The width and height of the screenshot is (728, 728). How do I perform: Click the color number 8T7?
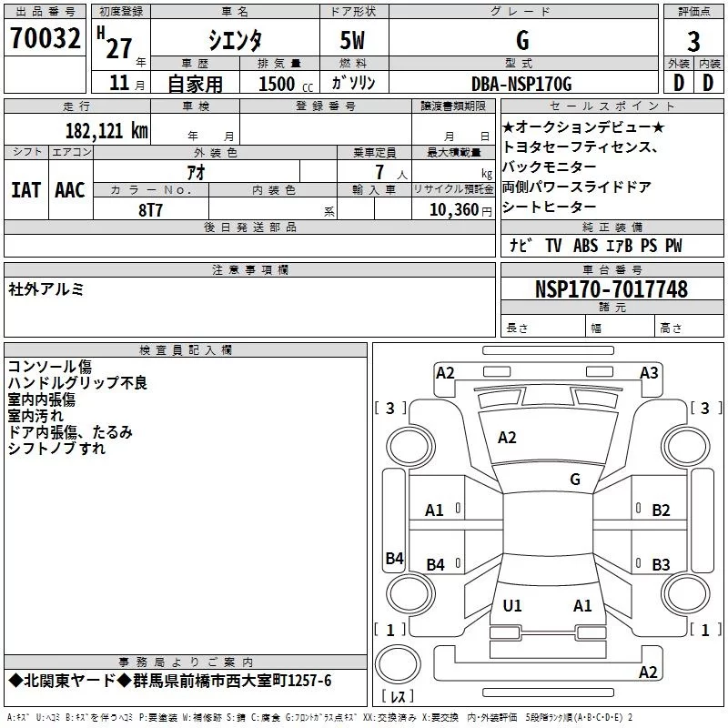pyautogui.click(x=150, y=210)
